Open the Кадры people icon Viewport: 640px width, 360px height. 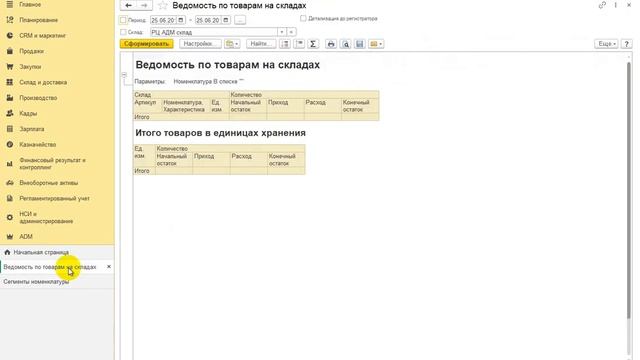click(10, 113)
